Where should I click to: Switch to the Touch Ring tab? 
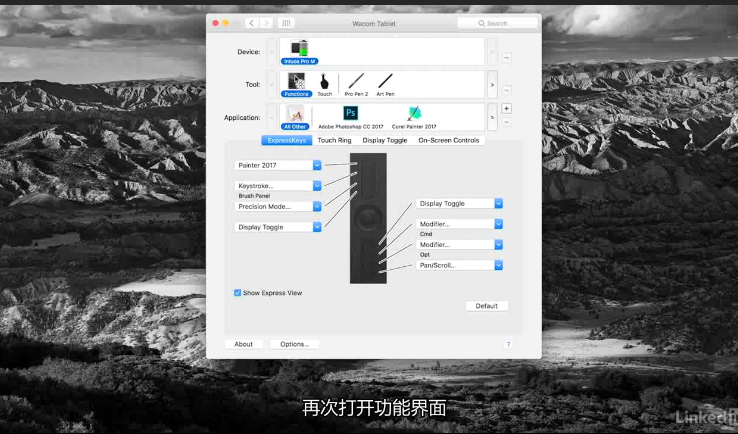(x=334, y=140)
